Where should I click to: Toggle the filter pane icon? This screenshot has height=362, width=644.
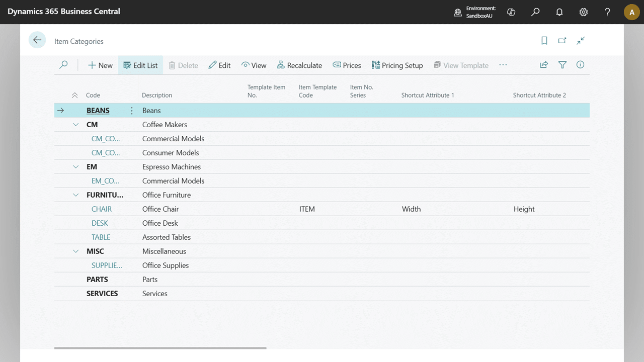pos(562,65)
